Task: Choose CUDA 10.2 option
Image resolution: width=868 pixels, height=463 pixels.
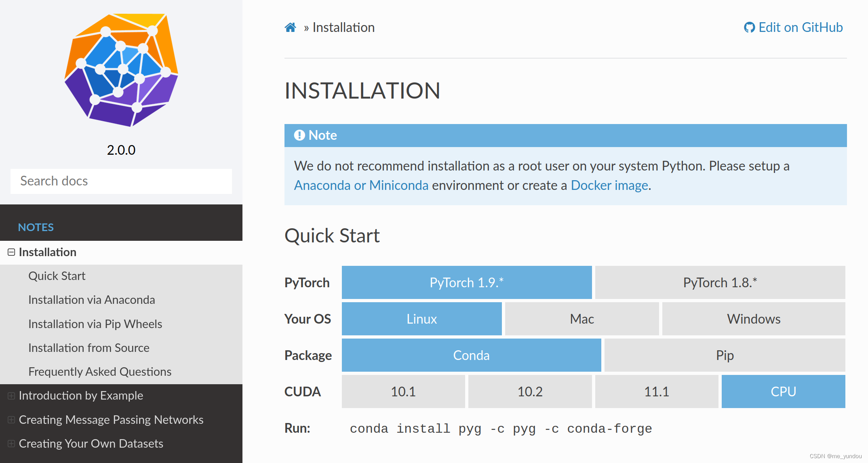Action: pos(530,391)
